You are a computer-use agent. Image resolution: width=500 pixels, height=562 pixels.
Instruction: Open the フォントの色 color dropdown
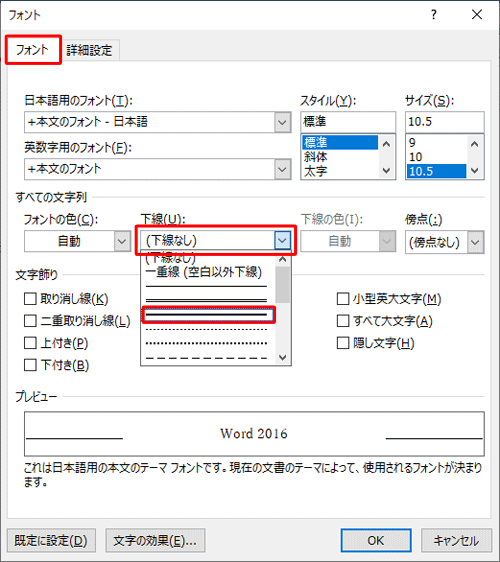[x=122, y=241]
